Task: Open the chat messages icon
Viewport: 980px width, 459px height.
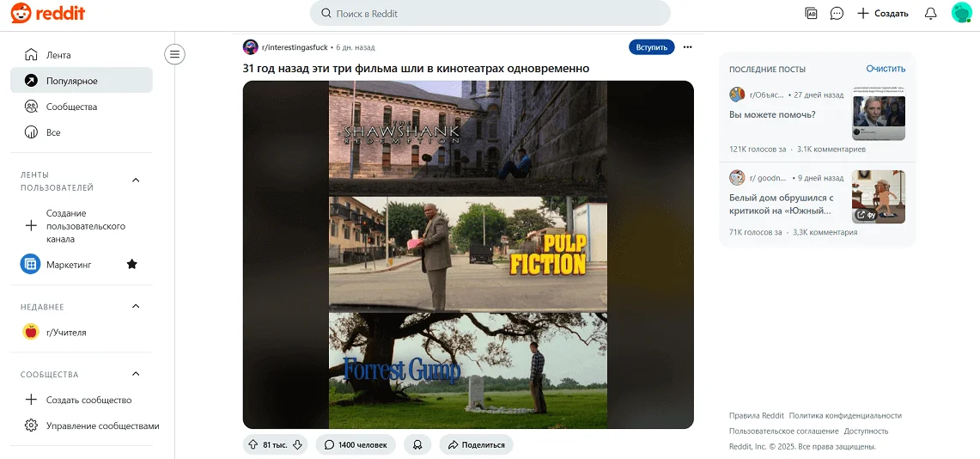Action: (x=837, y=14)
